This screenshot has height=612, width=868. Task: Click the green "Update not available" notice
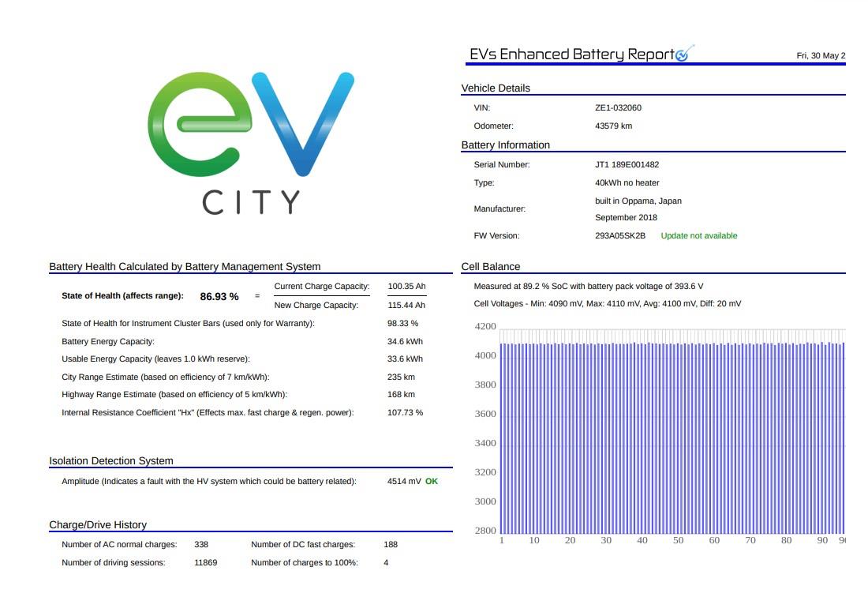tap(699, 236)
